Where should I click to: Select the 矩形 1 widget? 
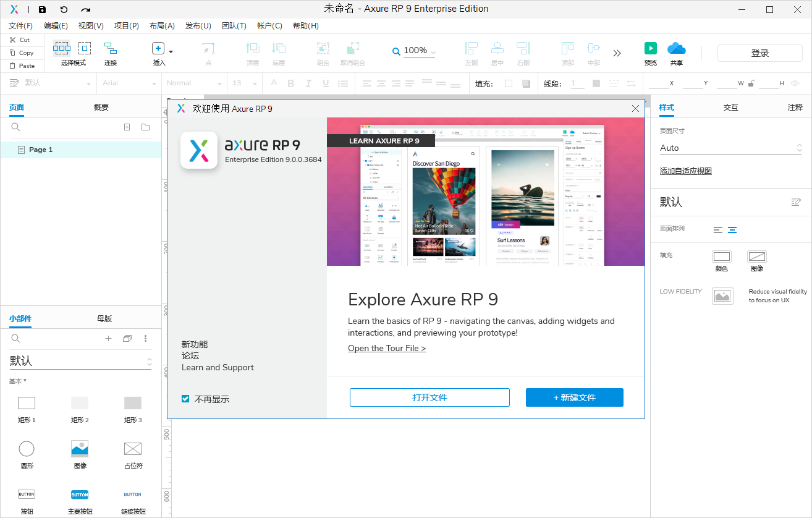point(27,410)
